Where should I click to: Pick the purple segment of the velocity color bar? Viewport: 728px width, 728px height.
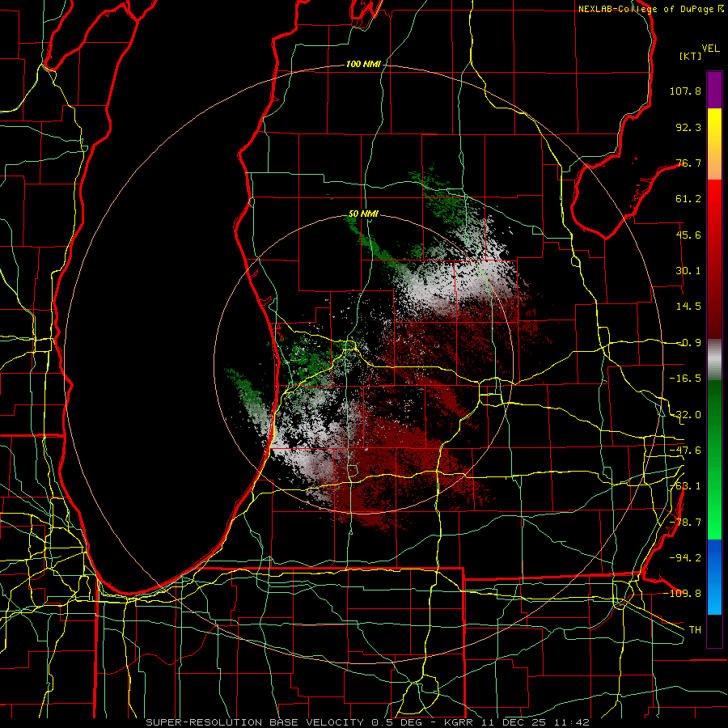[x=714, y=90]
